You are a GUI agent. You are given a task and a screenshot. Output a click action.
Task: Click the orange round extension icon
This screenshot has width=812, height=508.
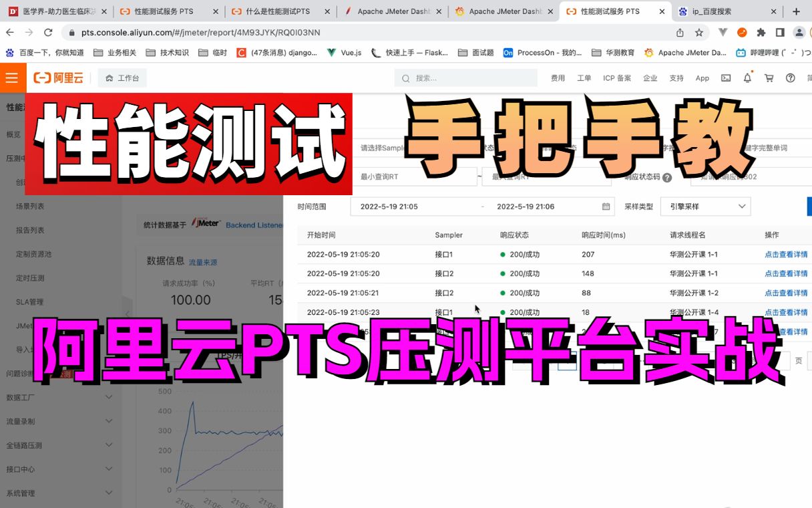pos(742,32)
